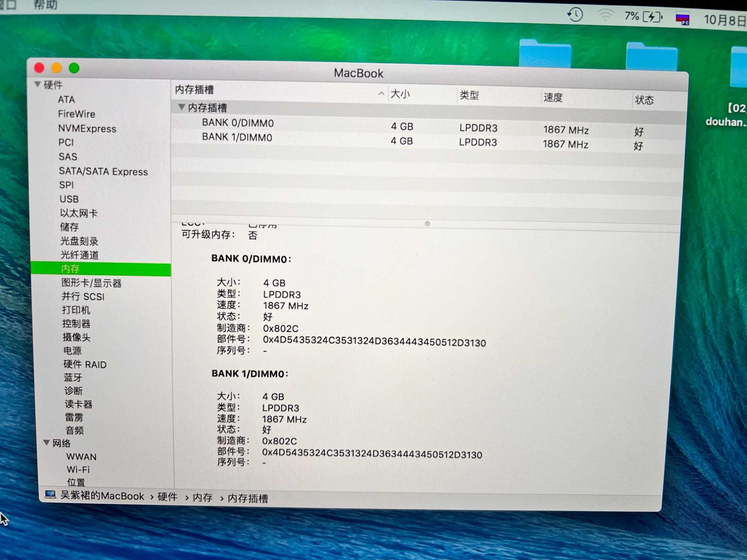Click 内存 in bottom path bar
Viewport: 747px width, 560px height.
[x=202, y=498]
